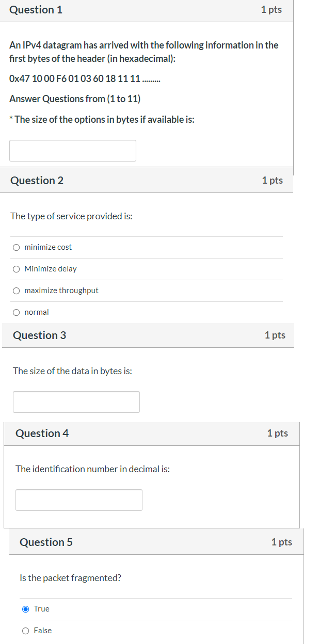Click the Question 2 header
Viewport: 319px width, 644px height.
(x=36, y=180)
